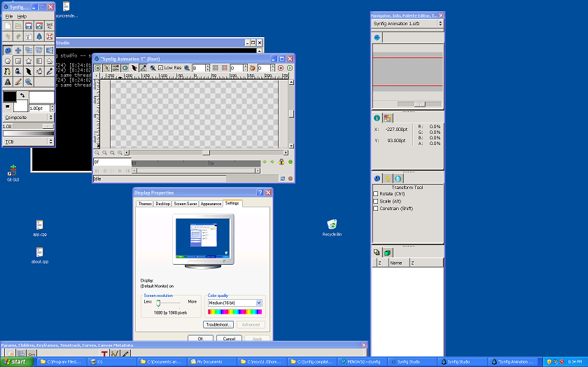This screenshot has height=367, width=588.
Task: Pick the Eyedropper tool in the toolbox
Action: (x=50, y=71)
